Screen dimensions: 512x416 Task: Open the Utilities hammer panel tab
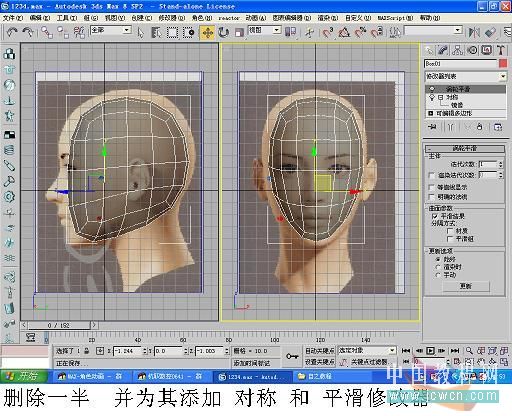(501, 50)
